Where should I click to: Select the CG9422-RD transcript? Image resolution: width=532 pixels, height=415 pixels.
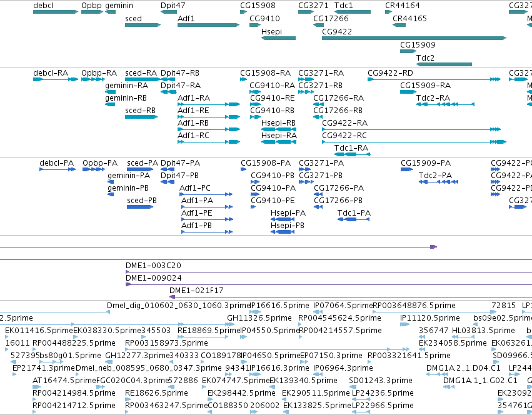pos(434,79)
